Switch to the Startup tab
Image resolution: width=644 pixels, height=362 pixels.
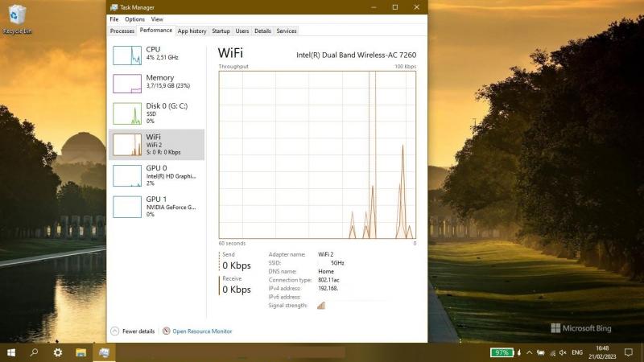coord(221,31)
